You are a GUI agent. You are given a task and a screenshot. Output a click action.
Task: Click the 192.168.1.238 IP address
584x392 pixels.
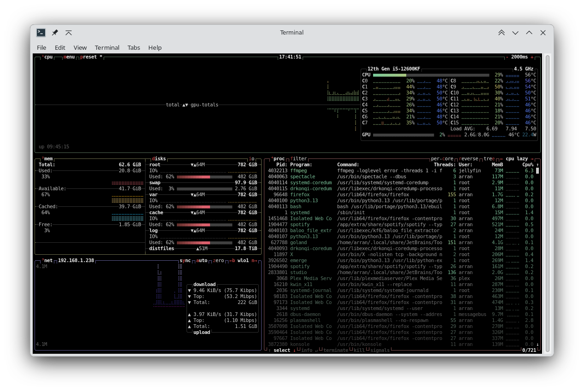point(76,260)
